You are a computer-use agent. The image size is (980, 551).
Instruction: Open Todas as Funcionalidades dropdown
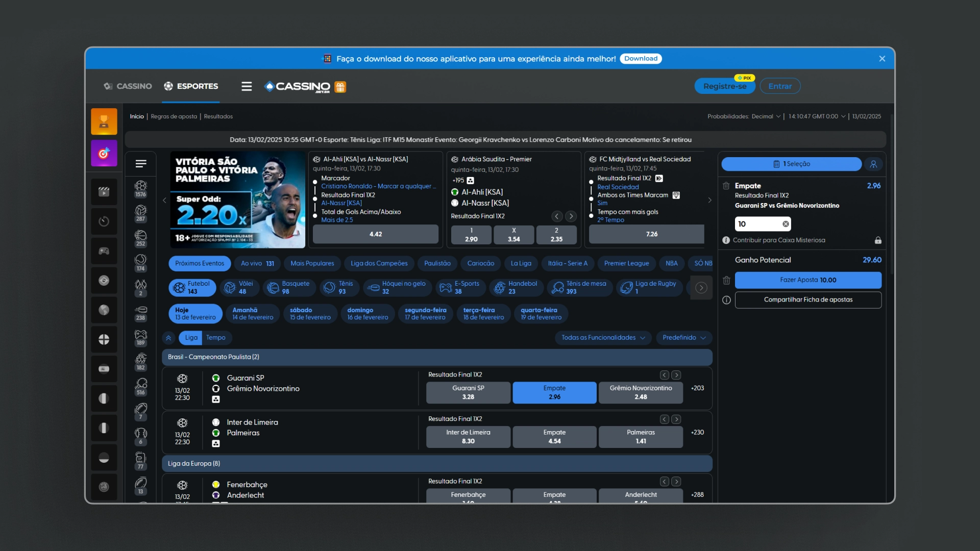[603, 338]
